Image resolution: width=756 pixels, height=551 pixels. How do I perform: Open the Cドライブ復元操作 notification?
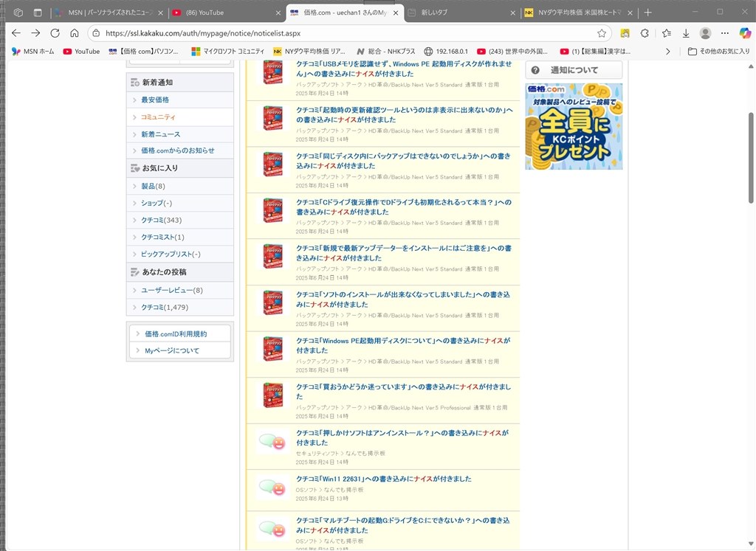pos(404,207)
